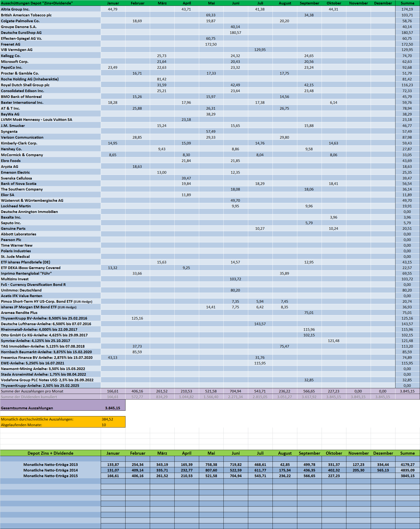
Task: Select the 'VIB Vermögen AG' row label
Action: coord(17,50)
